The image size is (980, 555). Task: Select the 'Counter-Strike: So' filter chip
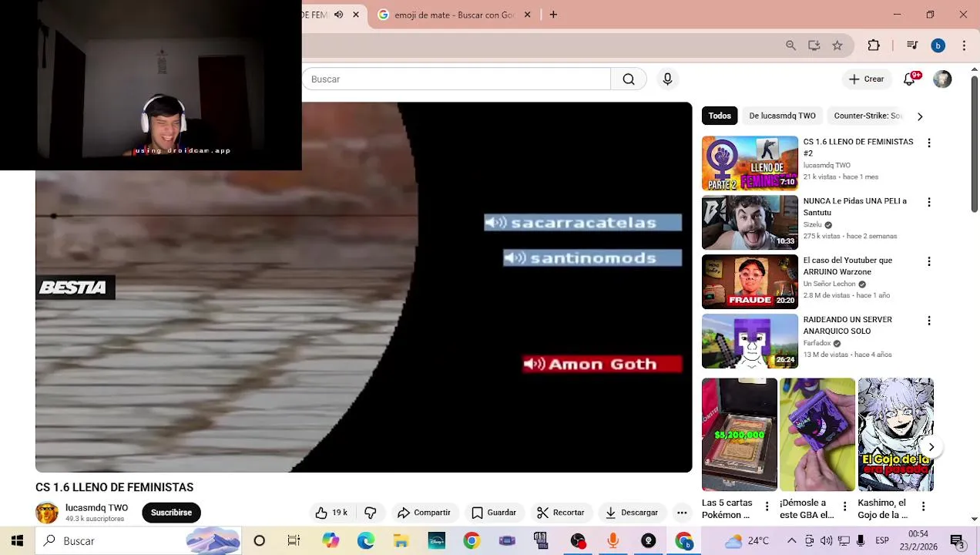868,116
